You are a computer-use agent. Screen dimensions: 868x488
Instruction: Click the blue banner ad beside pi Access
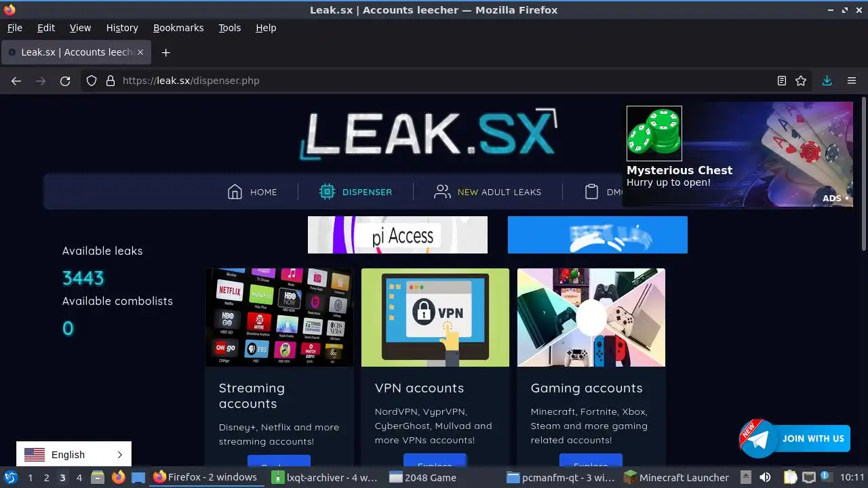pyautogui.click(x=597, y=235)
